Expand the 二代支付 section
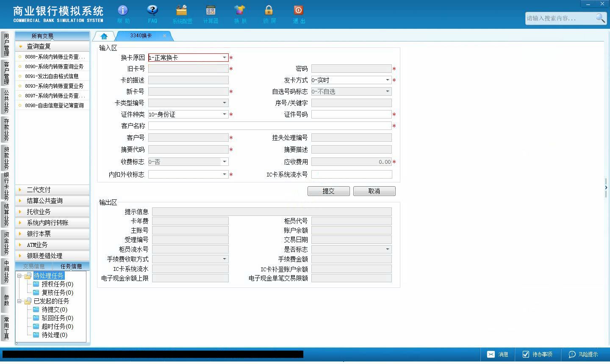This screenshot has height=364, width=610. 53,190
